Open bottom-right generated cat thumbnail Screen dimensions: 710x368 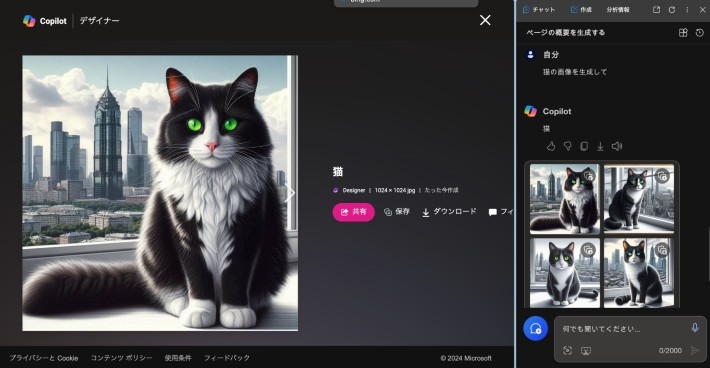(638, 273)
